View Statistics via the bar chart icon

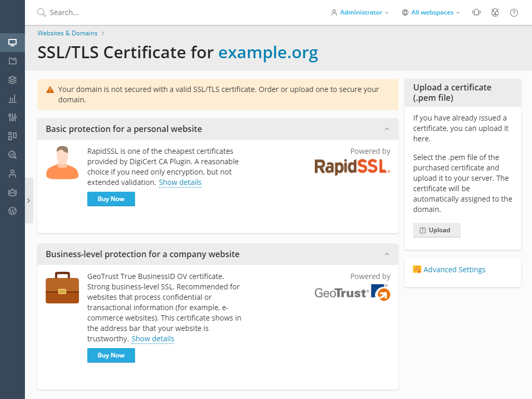[12, 98]
